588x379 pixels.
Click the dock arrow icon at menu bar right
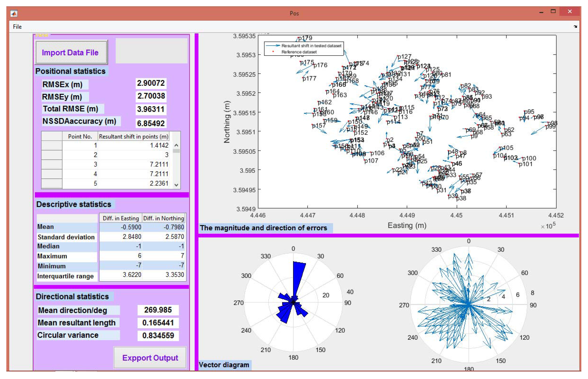[x=575, y=27]
